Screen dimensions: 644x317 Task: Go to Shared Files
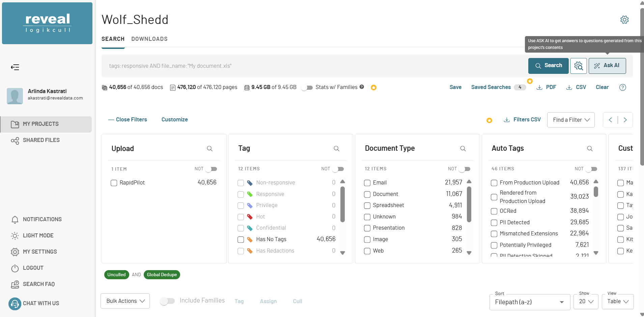pyautogui.click(x=41, y=140)
